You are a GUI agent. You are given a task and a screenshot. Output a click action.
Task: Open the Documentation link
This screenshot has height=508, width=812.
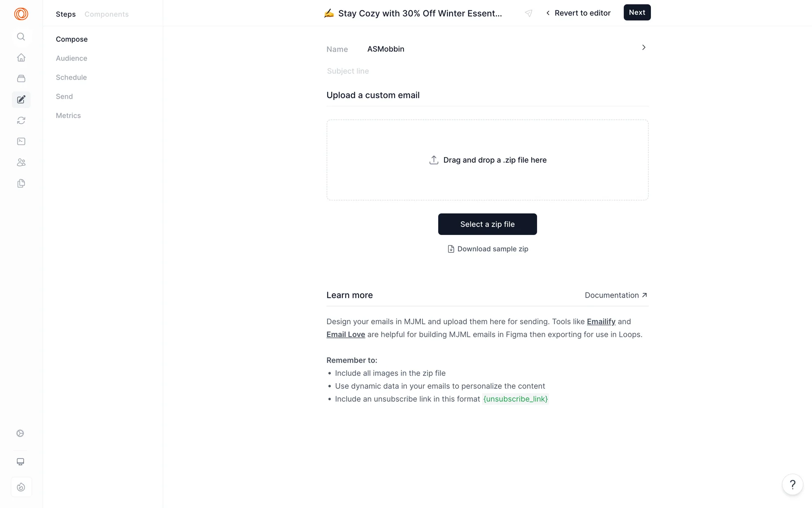point(616,295)
